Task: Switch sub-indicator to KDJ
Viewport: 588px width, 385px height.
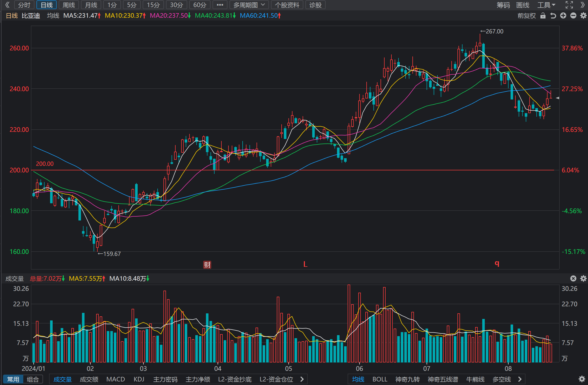Action: [139, 379]
